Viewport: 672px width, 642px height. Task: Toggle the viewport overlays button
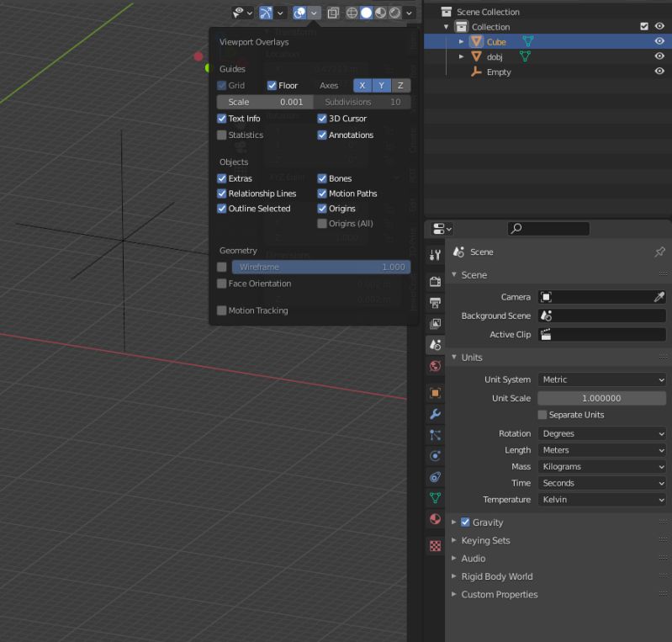299,13
